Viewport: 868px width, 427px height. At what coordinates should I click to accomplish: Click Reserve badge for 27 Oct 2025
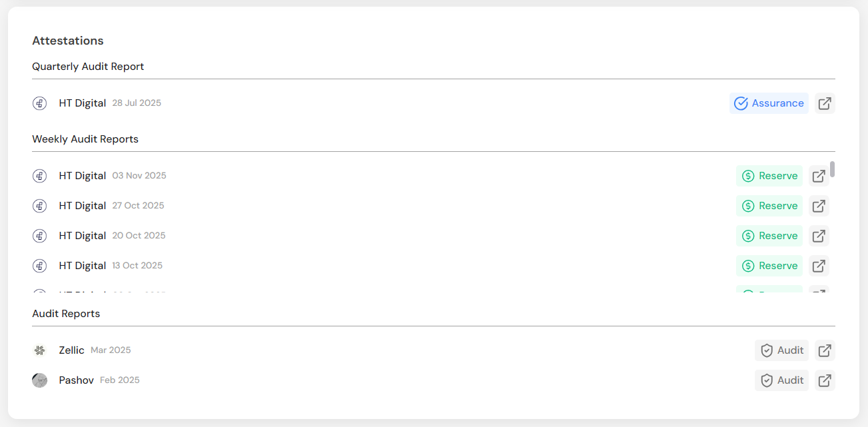[769, 206]
